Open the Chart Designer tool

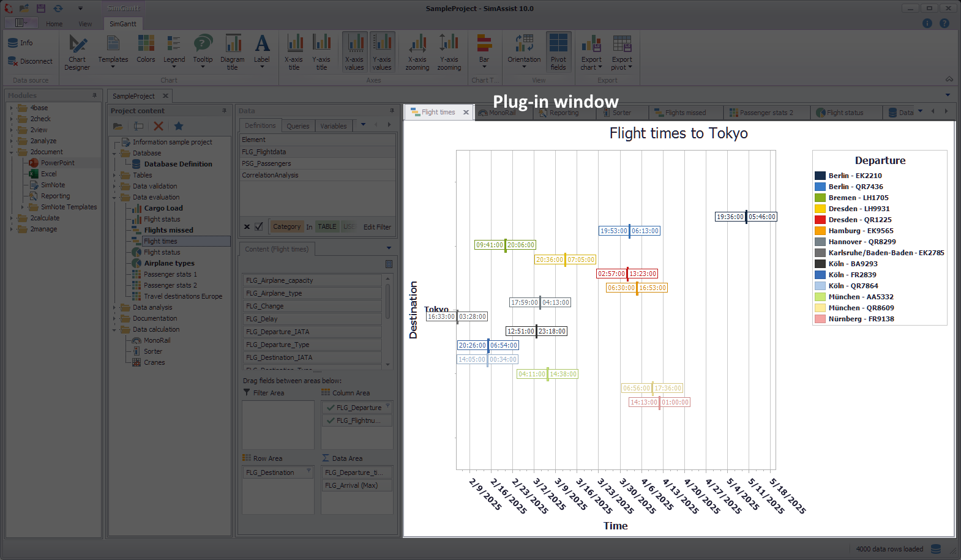click(77, 51)
